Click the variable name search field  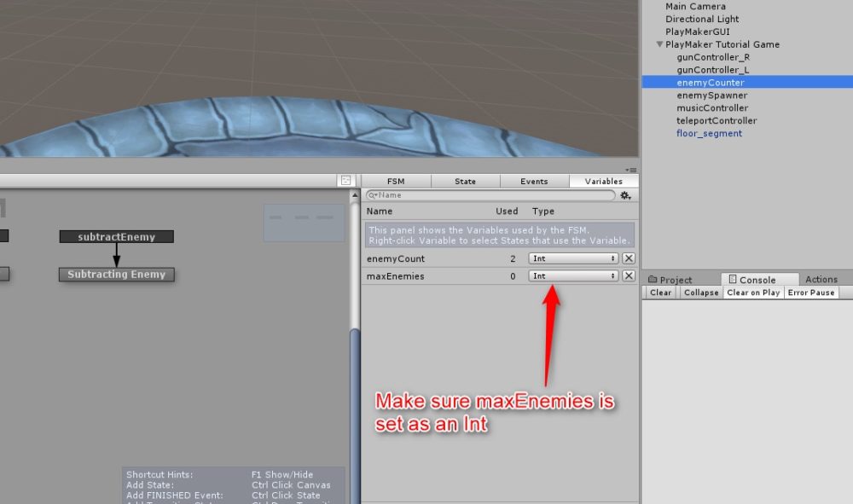point(490,195)
